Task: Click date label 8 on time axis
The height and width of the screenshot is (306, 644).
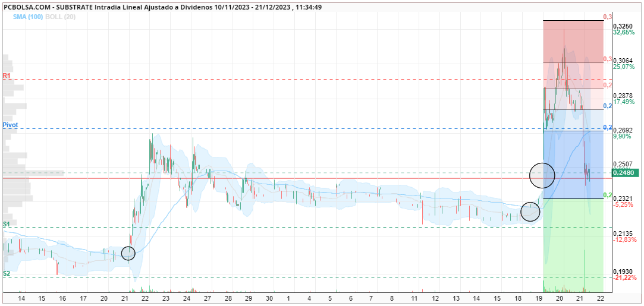Action: [392, 298]
